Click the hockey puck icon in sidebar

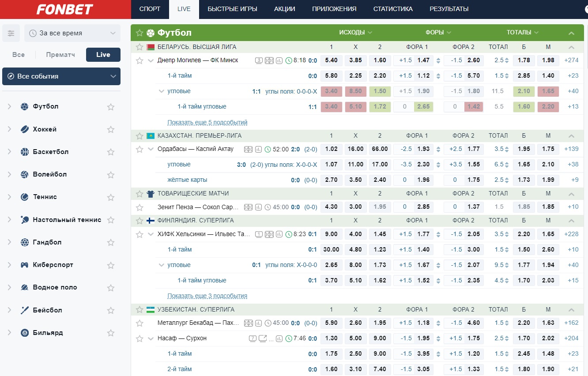pos(25,129)
